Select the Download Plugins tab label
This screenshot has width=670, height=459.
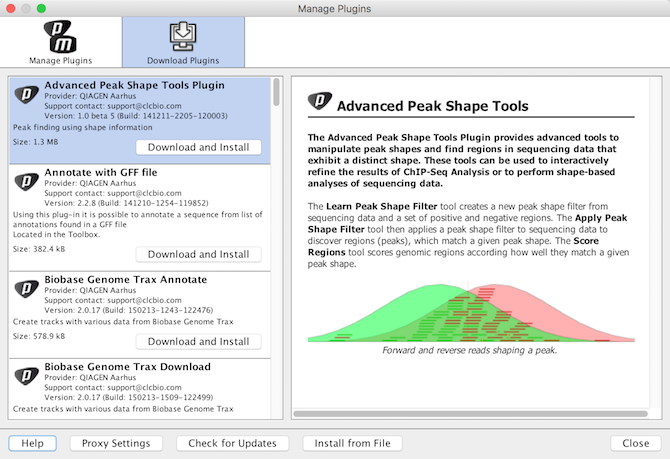point(182,59)
